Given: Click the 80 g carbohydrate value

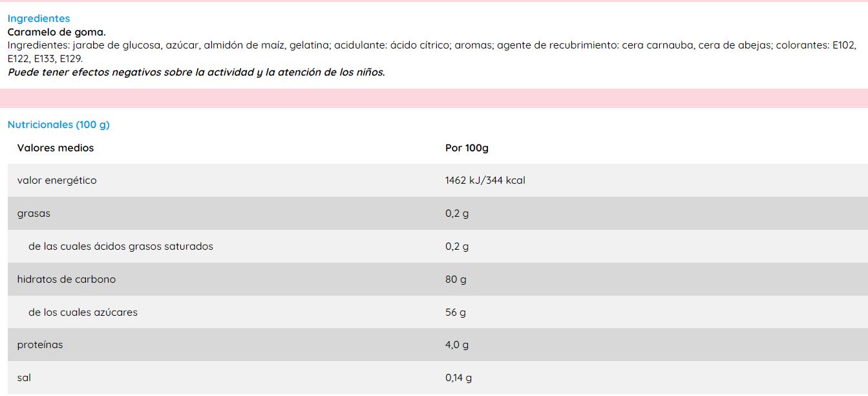Looking at the screenshot, I should 456,280.
